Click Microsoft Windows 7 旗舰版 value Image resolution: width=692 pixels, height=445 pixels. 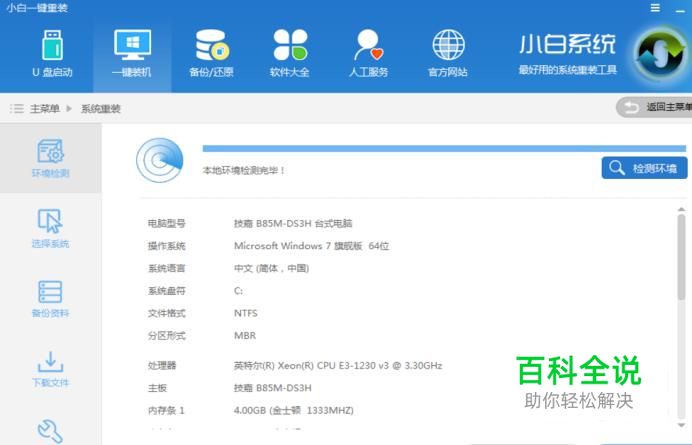click(x=312, y=246)
